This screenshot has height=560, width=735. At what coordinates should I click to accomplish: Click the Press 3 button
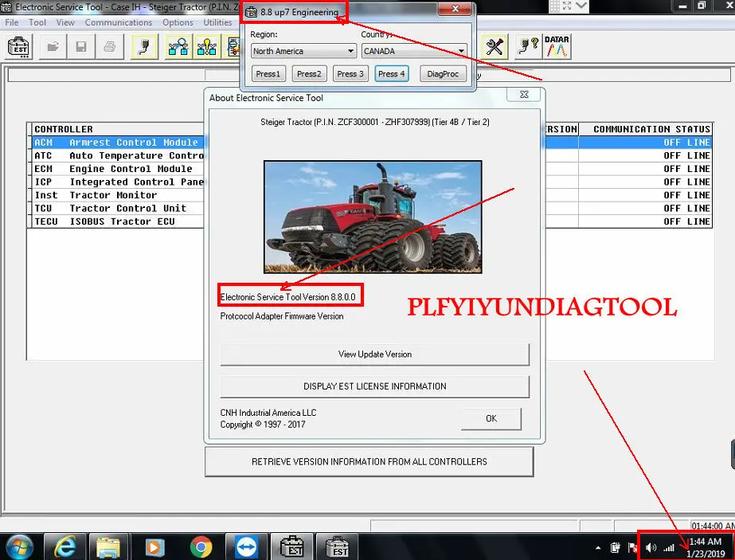[350, 73]
